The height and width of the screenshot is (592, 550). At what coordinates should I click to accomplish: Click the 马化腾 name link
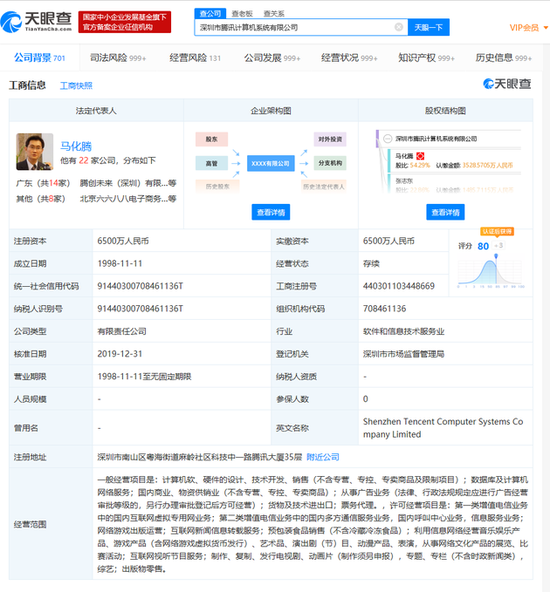click(x=76, y=146)
